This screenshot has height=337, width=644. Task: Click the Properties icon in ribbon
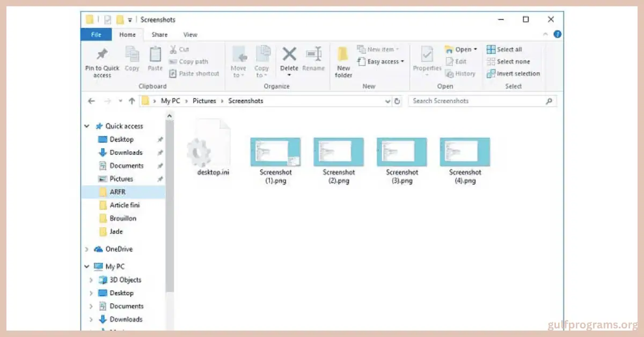[x=427, y=55]
